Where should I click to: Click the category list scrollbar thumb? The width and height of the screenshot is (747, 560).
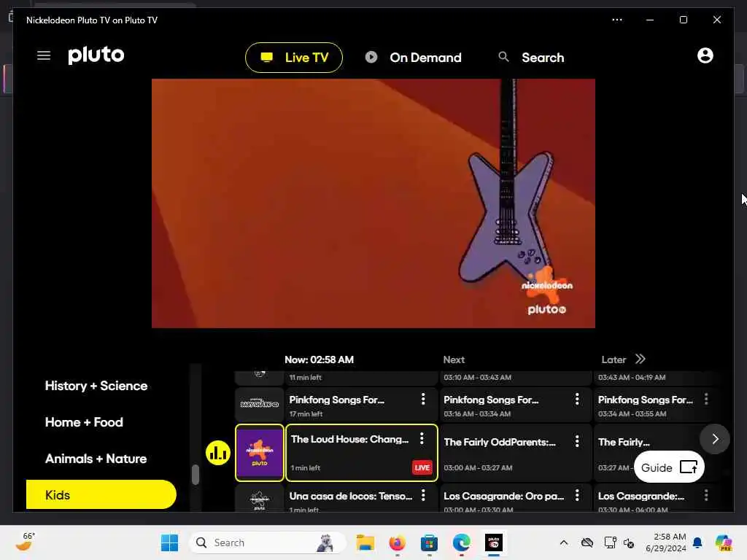196,475
